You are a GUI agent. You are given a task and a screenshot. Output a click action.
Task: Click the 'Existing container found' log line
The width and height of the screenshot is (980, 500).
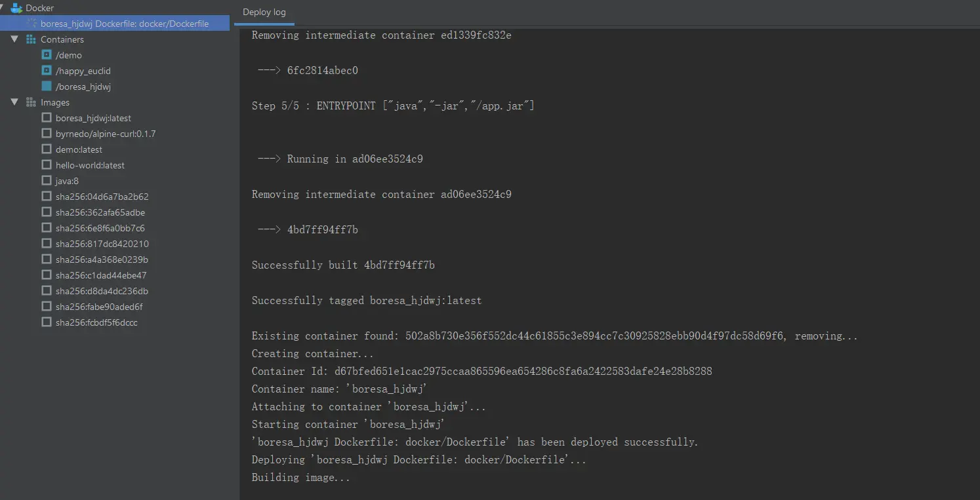point(554,336)
